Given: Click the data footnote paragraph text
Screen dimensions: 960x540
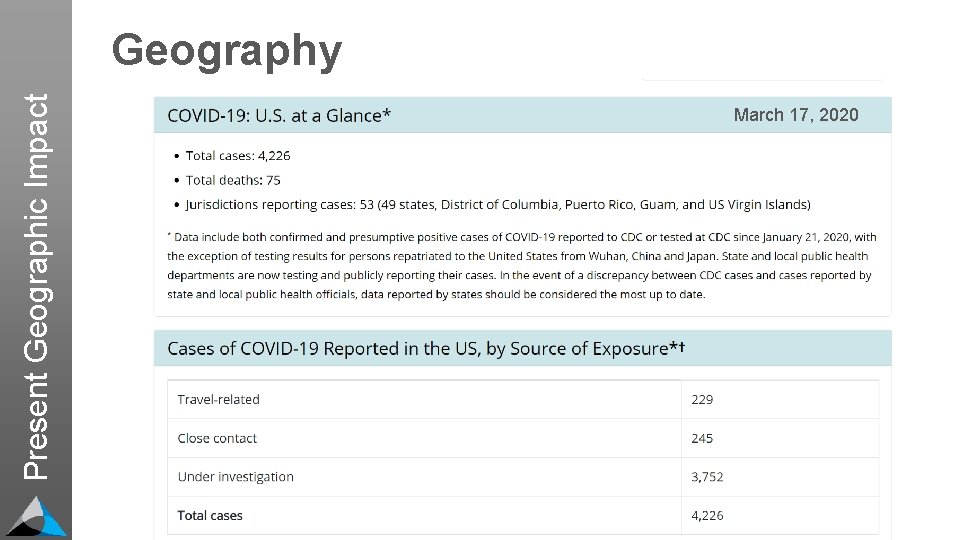Looking at the screenshot, I should (x=520, y=266).
